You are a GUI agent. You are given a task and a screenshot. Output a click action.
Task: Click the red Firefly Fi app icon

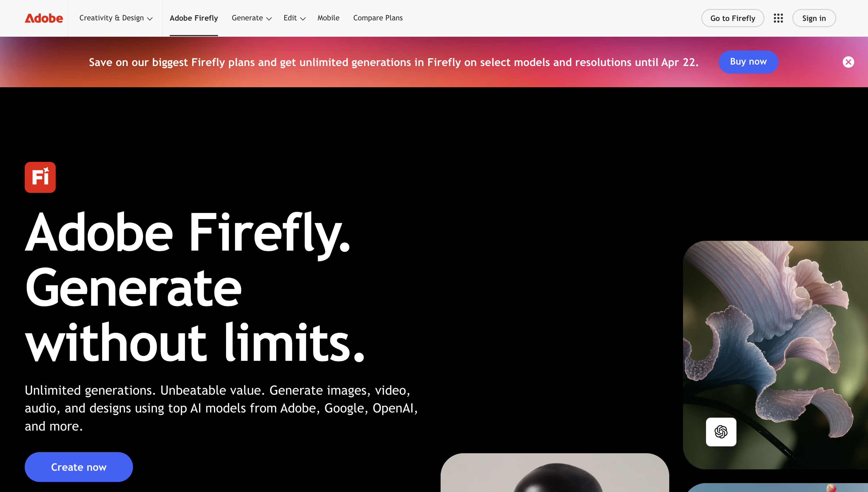pos(40,177)
